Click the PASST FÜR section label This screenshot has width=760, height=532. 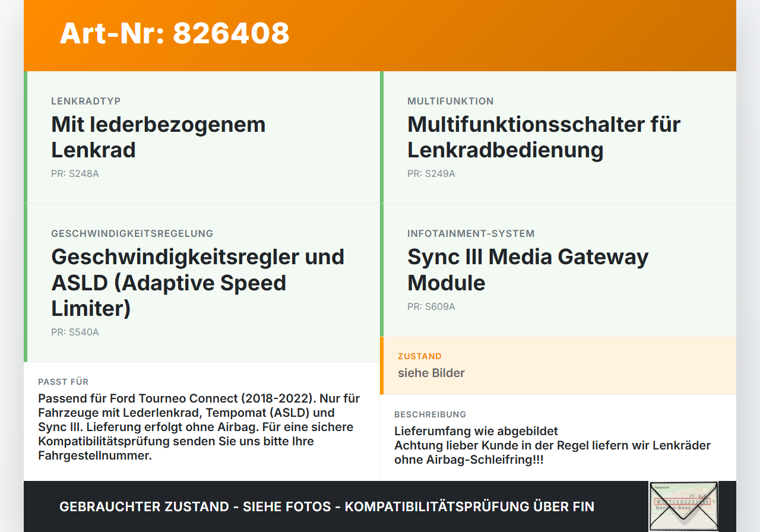(x=63, y=382)
